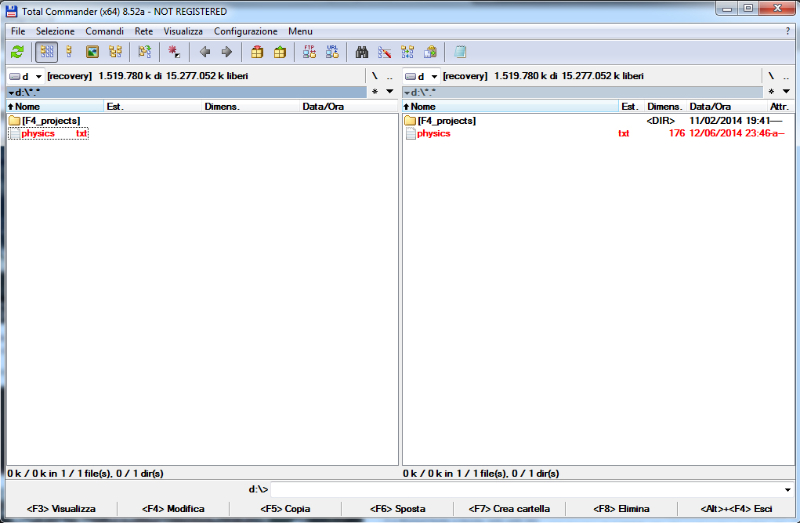Click the Go back arrow icon

click(x=205, y=52)
